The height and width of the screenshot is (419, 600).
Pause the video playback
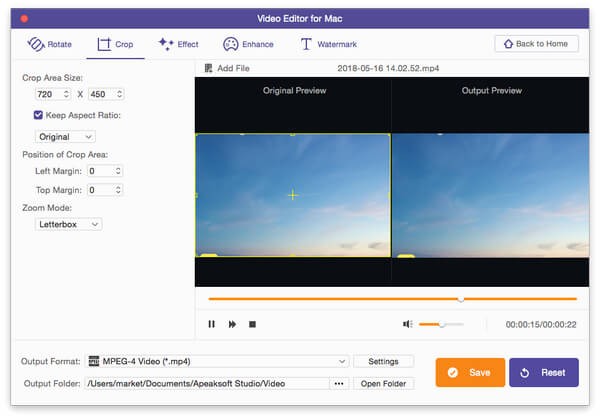tap(211, 324)
